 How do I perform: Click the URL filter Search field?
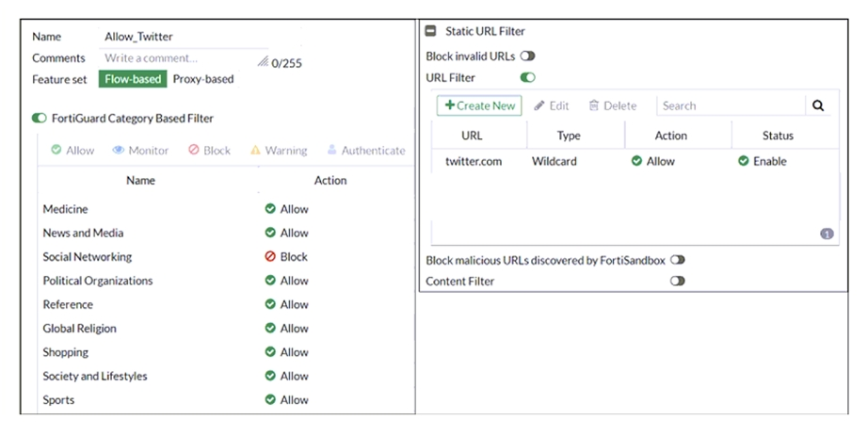[731, 105]
